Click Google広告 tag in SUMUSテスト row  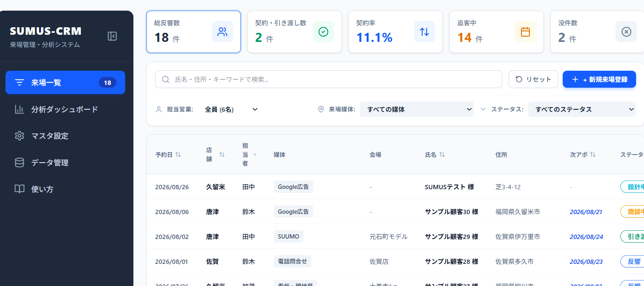click(x=293, y=187)
